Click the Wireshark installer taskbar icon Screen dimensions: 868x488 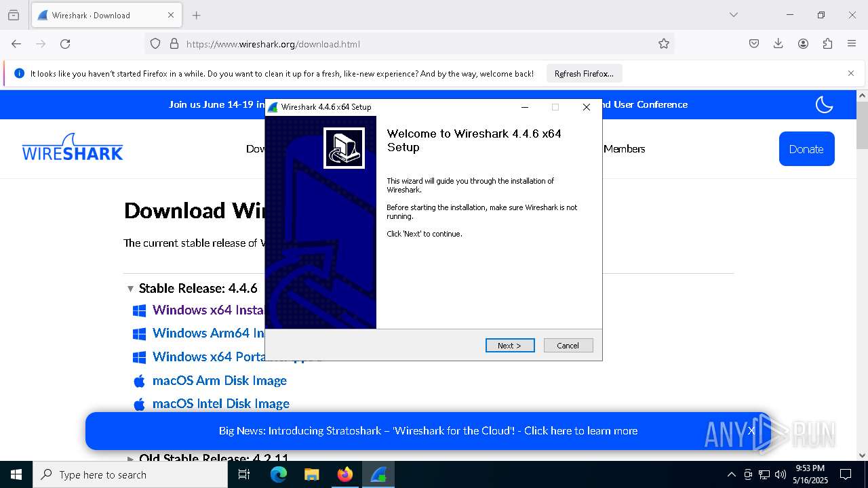[378, 474]
